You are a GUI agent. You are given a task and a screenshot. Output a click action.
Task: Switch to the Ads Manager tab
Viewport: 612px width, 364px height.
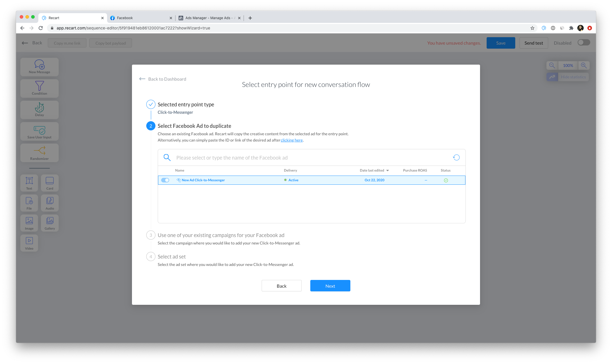[x=210, y=18]
